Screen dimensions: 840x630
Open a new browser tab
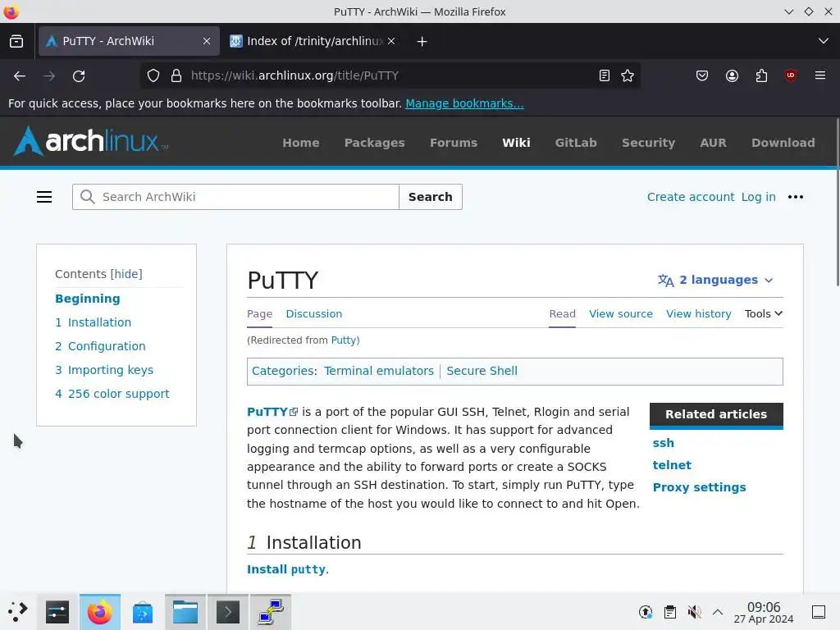click(422, 41)
